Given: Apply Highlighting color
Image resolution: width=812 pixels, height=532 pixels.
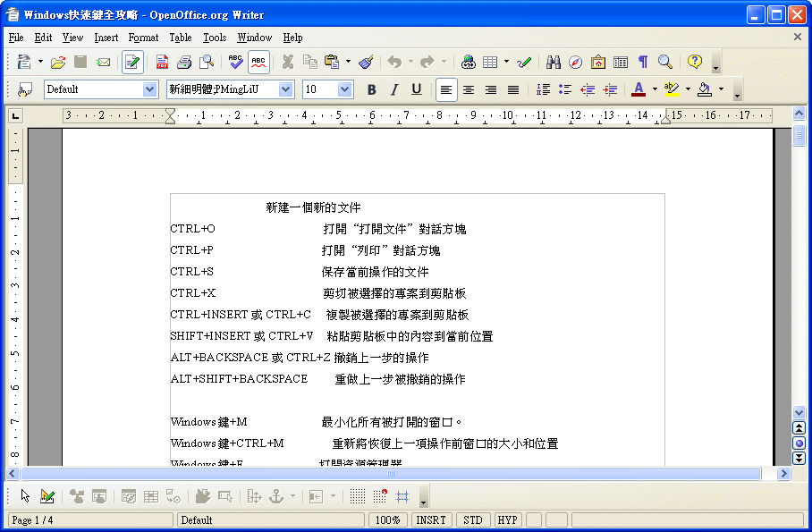Looking at the screenshot, I should click(x=671, y=89).
